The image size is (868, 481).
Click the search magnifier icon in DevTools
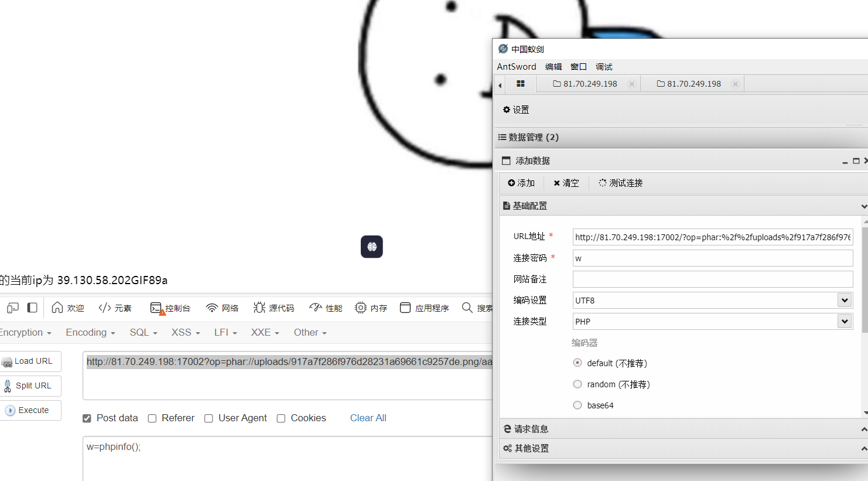click(x=467, y=308)
